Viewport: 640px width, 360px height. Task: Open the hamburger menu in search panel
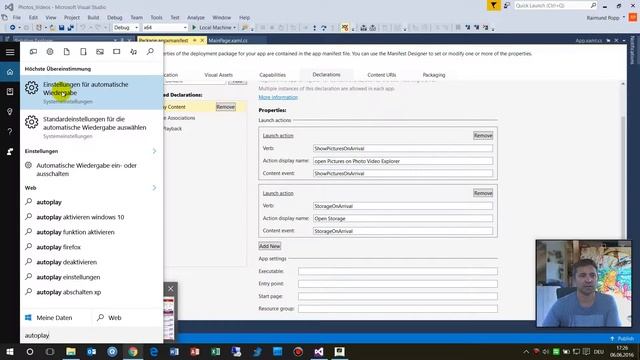(10, 52)
